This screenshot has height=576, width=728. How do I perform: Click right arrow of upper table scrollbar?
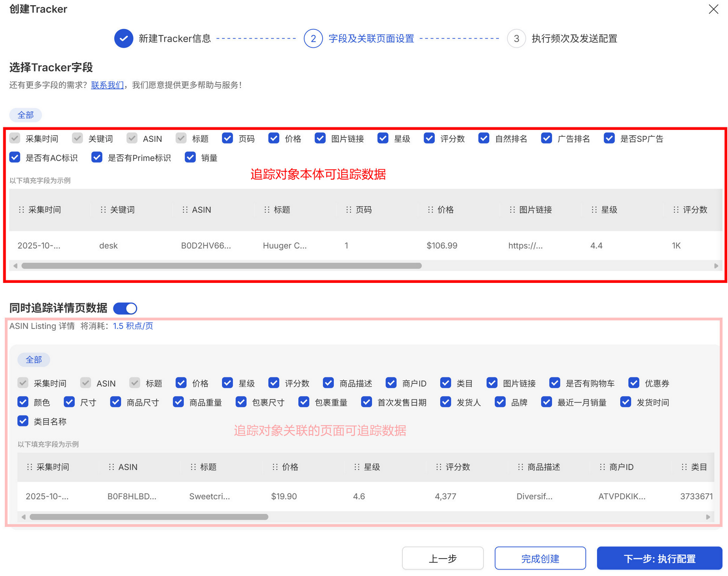[716, 266]
